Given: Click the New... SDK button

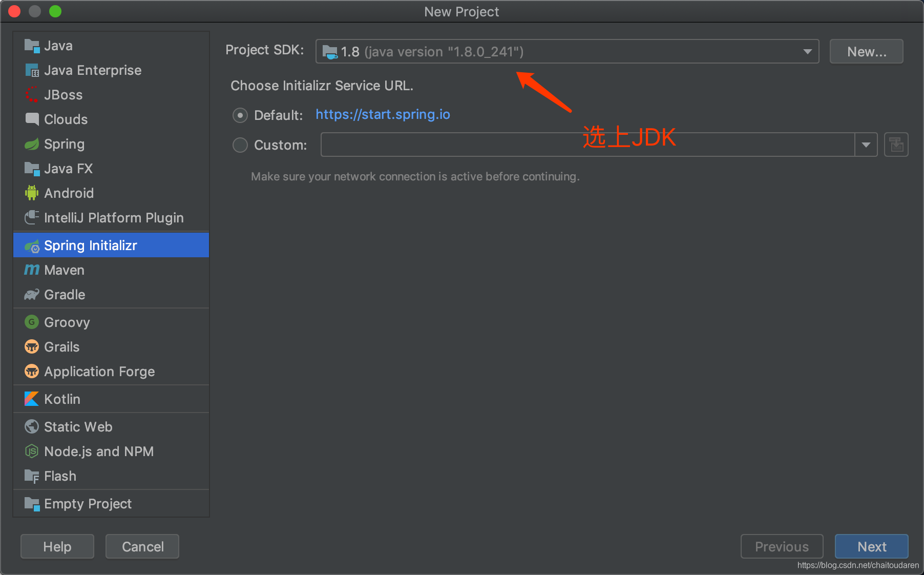Looking at the screenshot, I should 867,52.
